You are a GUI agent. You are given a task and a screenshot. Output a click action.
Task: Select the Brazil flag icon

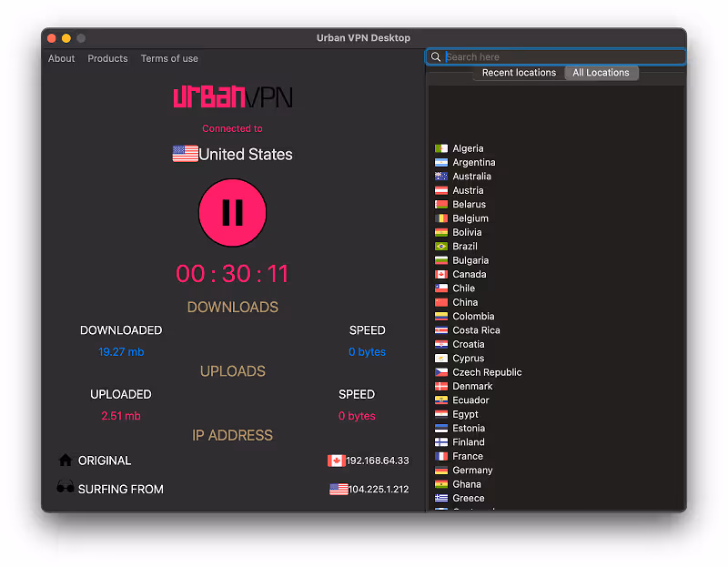click(x=441, y=246)
